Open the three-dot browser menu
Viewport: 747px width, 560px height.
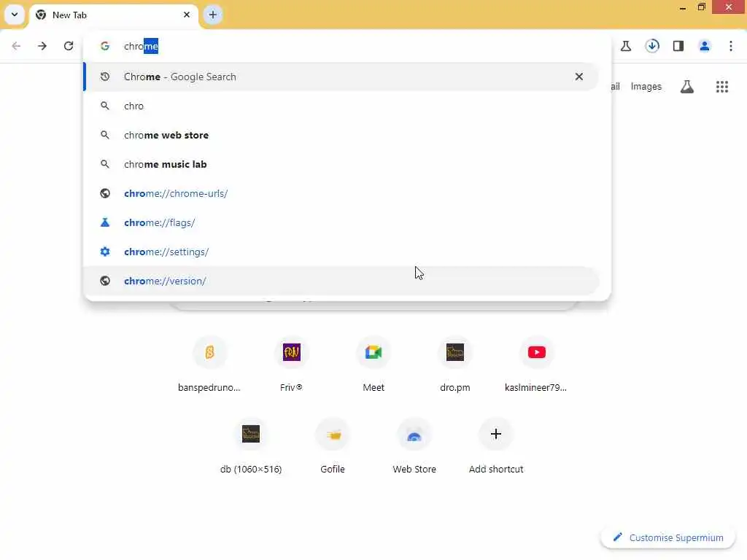[731, 46]
